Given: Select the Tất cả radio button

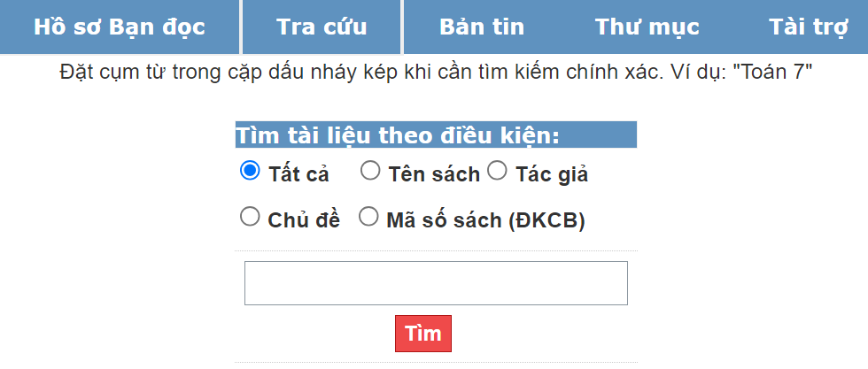Looking at the screenshot, I should pos(250,171).
